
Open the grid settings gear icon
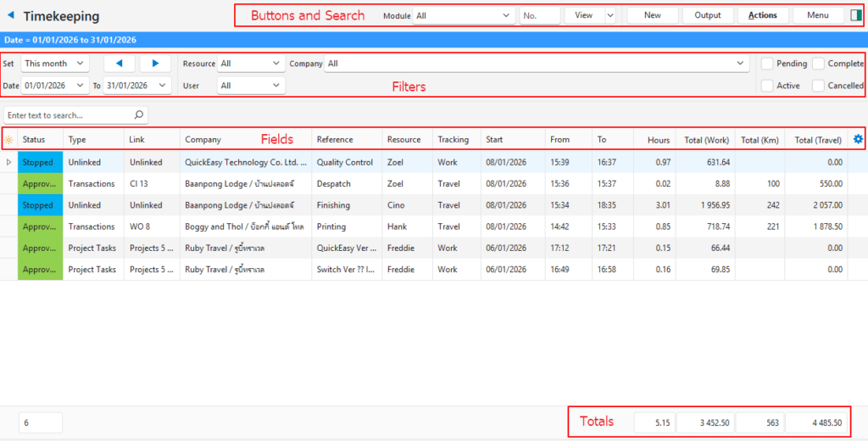click(x=858, y=139)
